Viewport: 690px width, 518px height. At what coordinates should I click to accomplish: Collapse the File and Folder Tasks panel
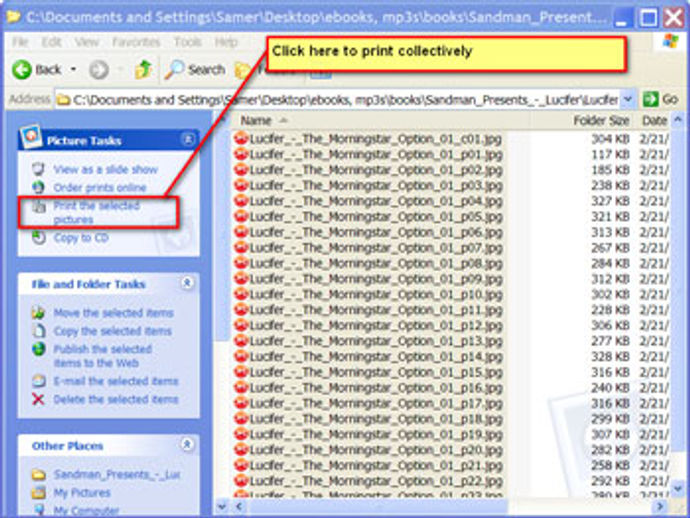[x=187, y=283]
